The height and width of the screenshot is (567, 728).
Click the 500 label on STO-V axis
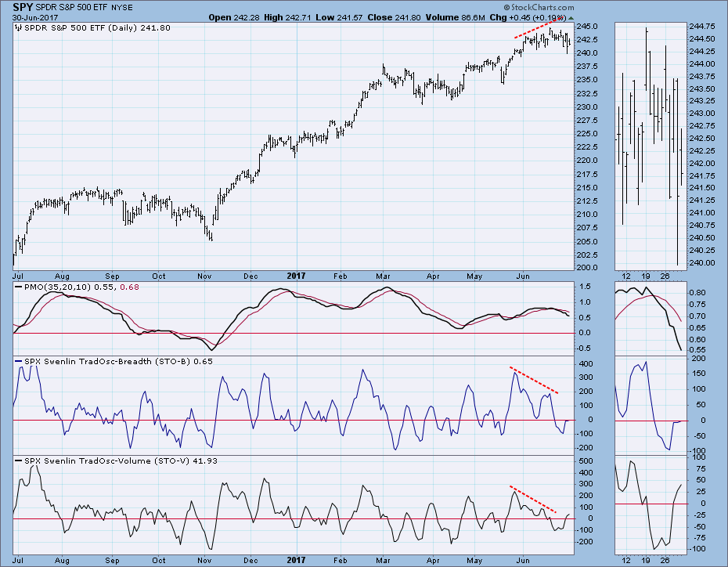(x=586, y=461)
